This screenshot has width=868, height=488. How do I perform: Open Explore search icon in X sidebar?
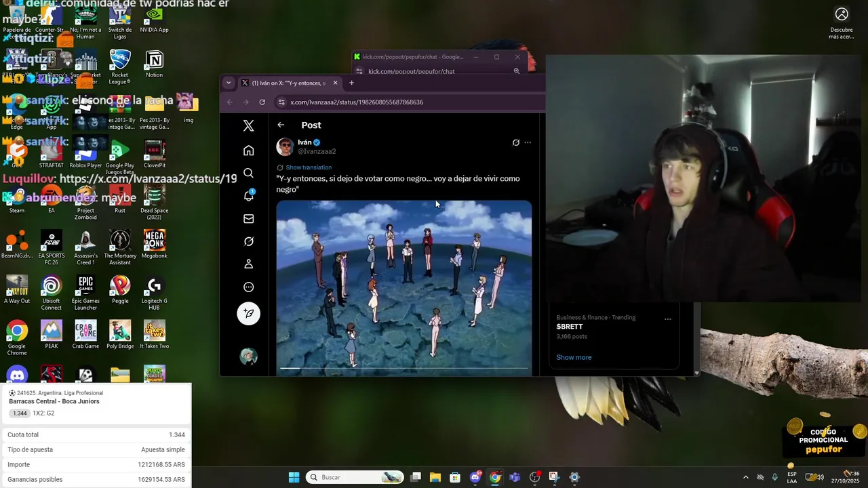(x=248, y=173)
